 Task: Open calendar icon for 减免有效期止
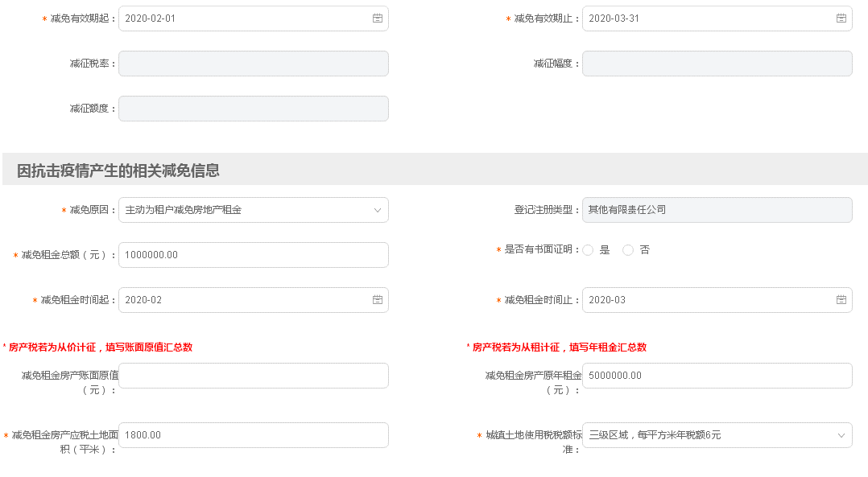(x=841, y=19)
